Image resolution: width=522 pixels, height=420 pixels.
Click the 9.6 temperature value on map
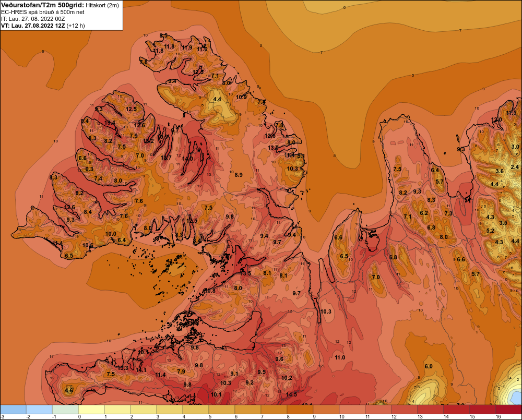[279, 359]
